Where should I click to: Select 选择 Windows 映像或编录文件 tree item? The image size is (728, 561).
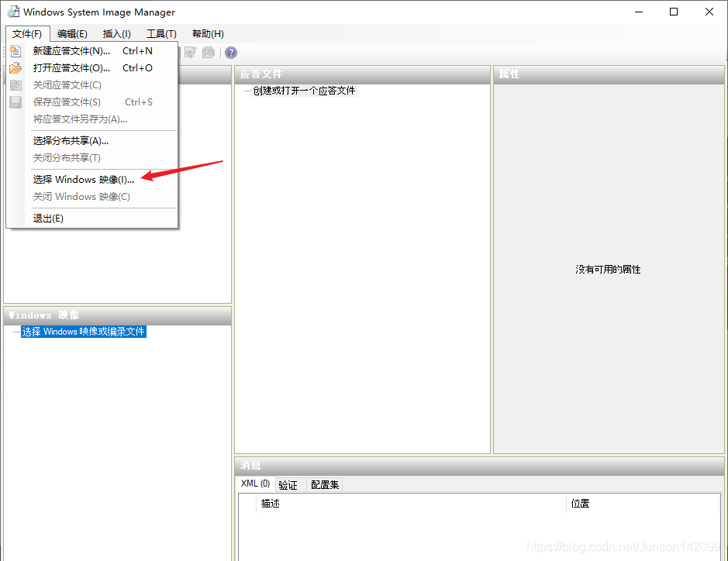point(84,332)
